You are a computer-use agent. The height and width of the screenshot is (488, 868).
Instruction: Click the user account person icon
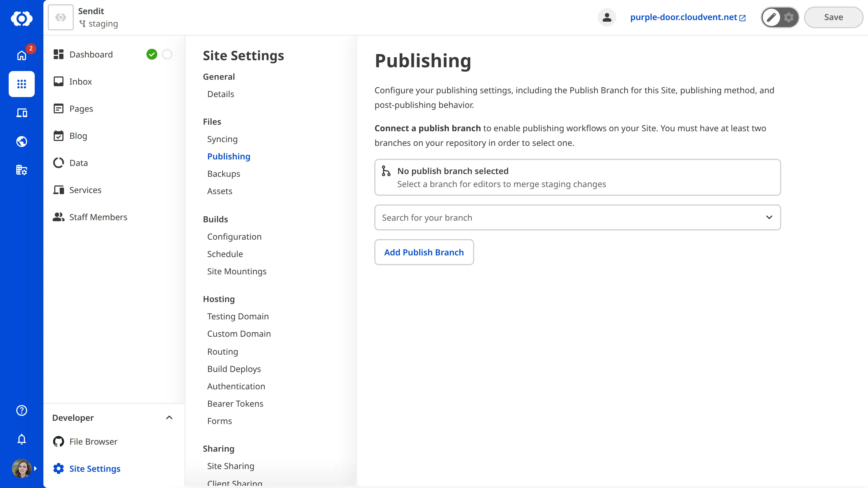point(607,17)
